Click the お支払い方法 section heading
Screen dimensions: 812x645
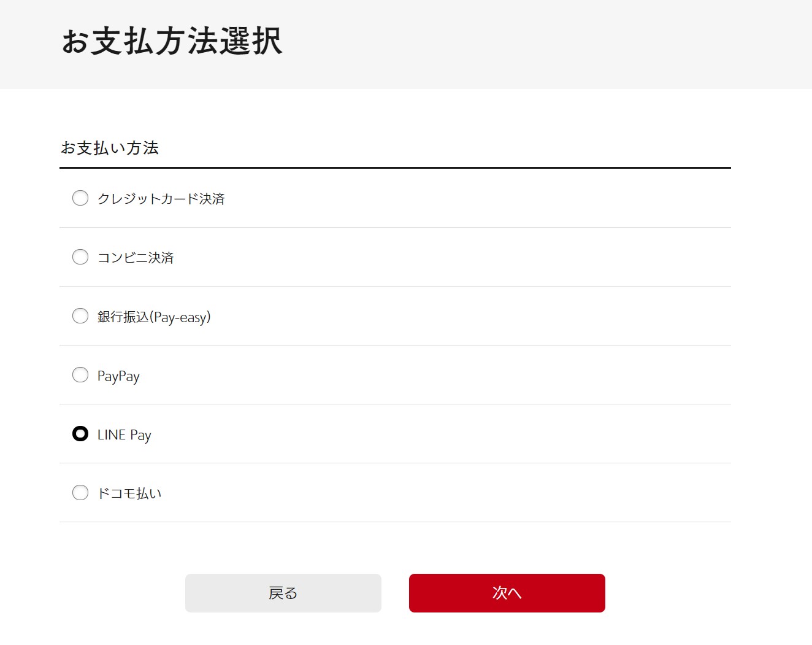[x=110, y=148]
